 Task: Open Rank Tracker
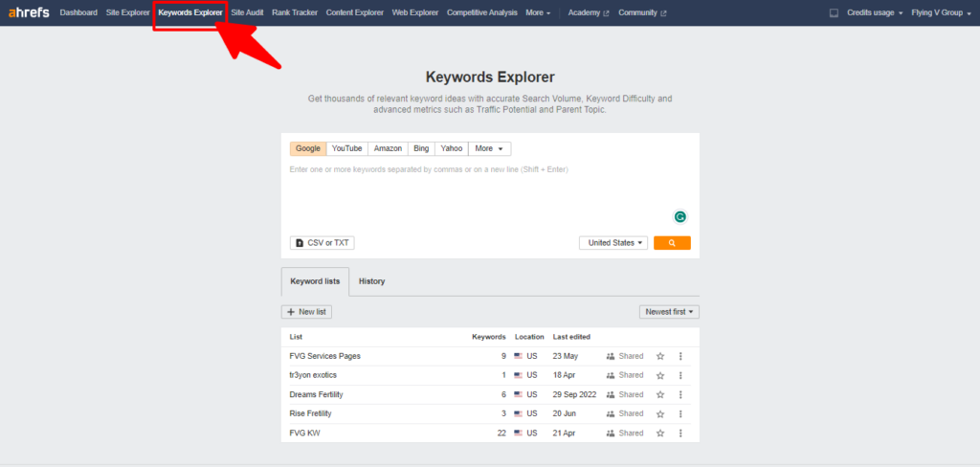pos(295,12)
